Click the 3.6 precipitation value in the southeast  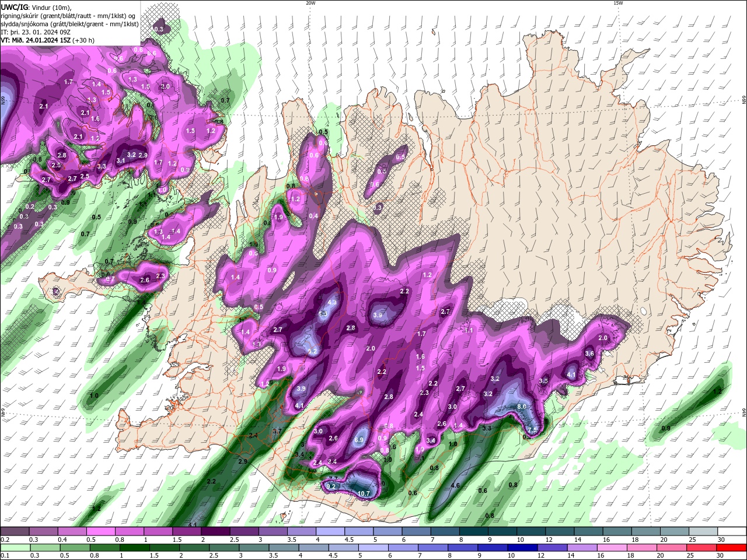[589, 353]
